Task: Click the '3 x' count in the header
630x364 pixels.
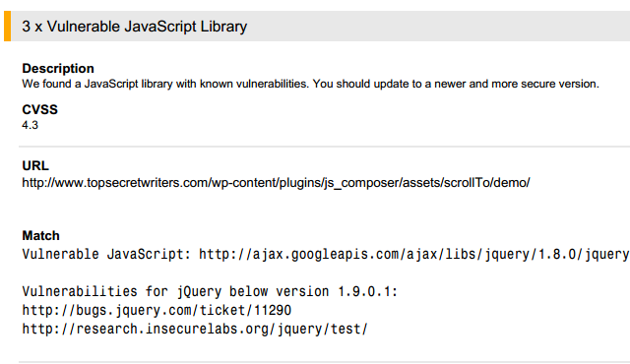Action: click(x=32, y=27)
